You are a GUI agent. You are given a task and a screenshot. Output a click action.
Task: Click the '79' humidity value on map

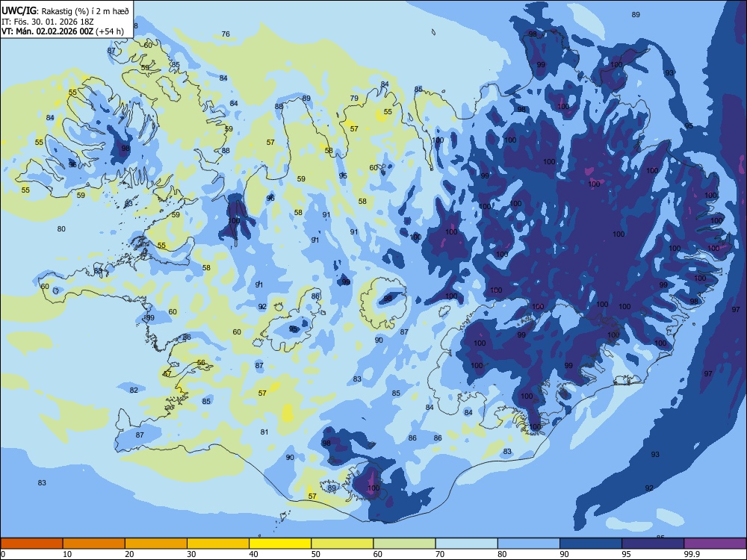click(354, 98)
